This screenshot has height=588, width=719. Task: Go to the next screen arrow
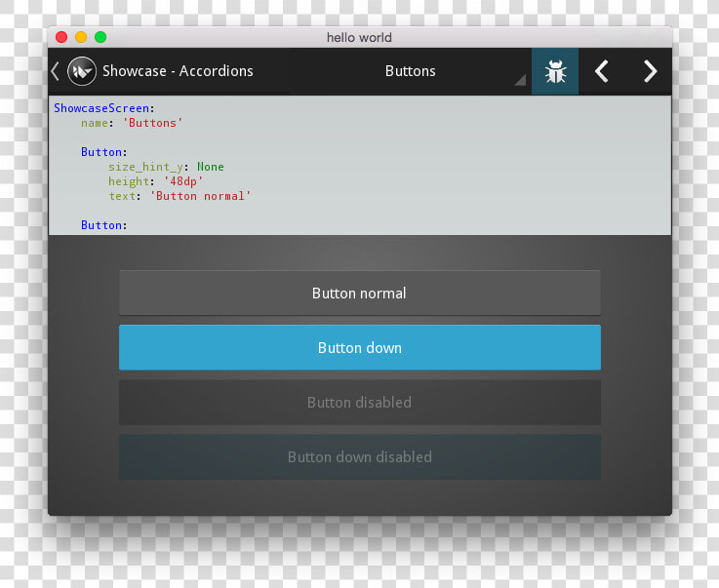pyautogui.click(x=649, y=71)
